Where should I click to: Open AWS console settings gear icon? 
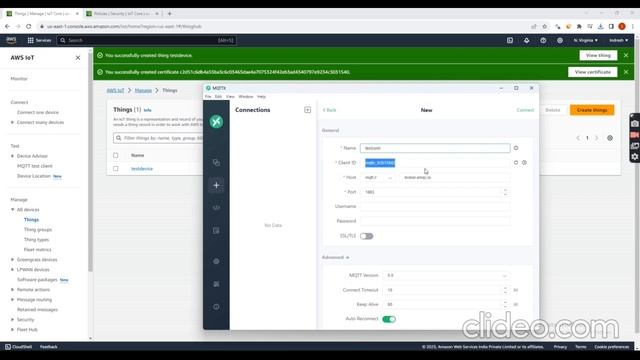[560, 40]
